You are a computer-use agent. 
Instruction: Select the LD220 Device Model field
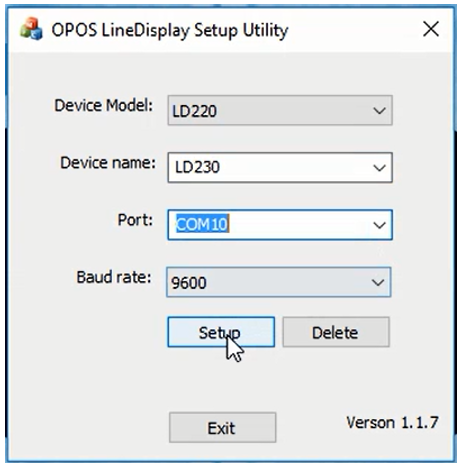280,111
